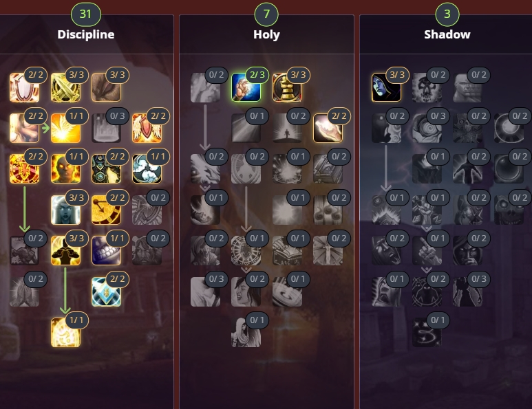This screenshot has width=532, height=409.
Task: Select the hooded woman talent at bottom of Holy
Action: (x=246, y=332)
